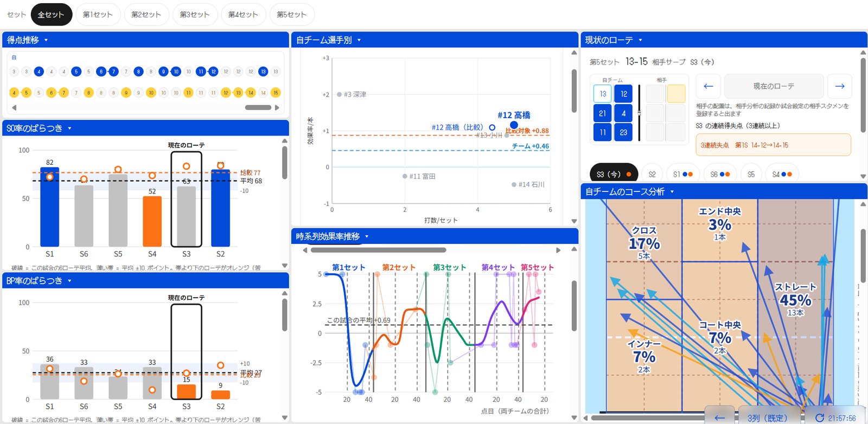Select the S5 rotation chip
This screenshot has height=424, width=868.
point(751,174)
